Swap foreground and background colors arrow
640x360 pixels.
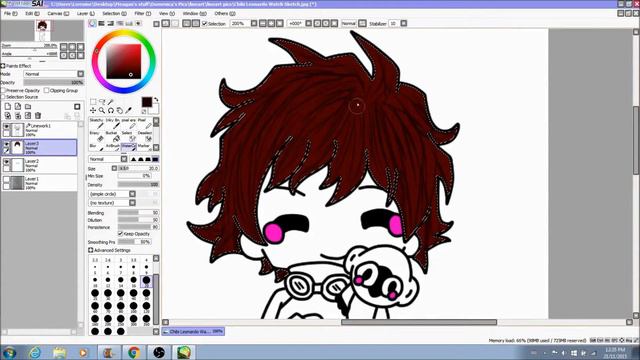coord(156,100)
